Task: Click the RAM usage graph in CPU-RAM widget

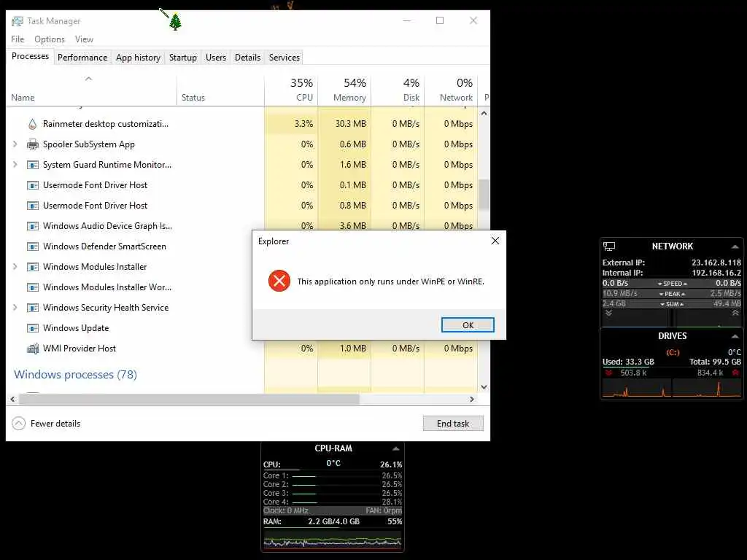Action: (x=333, y=542)
